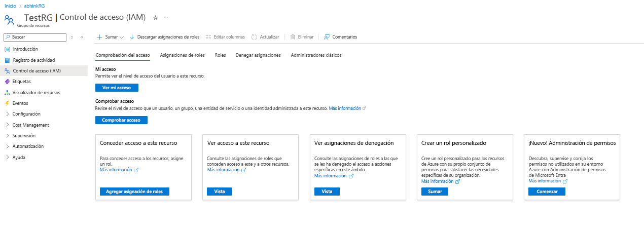
Task: Open the Sumar dropdown chevron
Action: 122,37
